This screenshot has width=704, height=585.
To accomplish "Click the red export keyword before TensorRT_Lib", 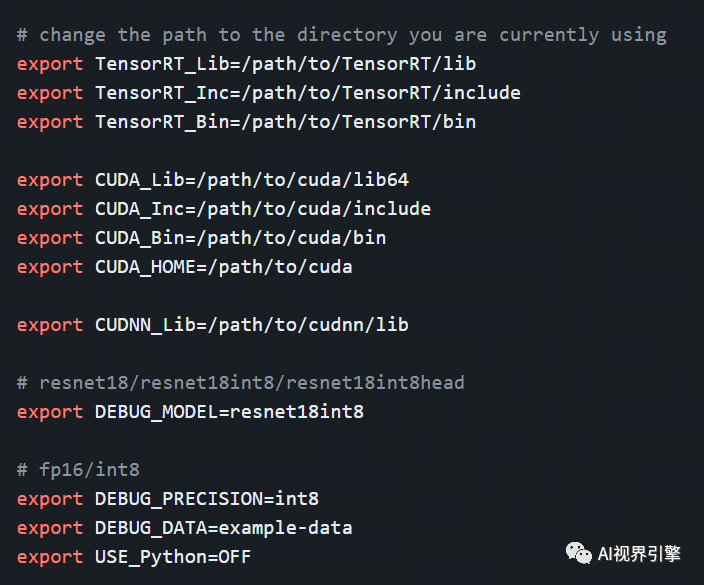I will [x=50, y=64].
